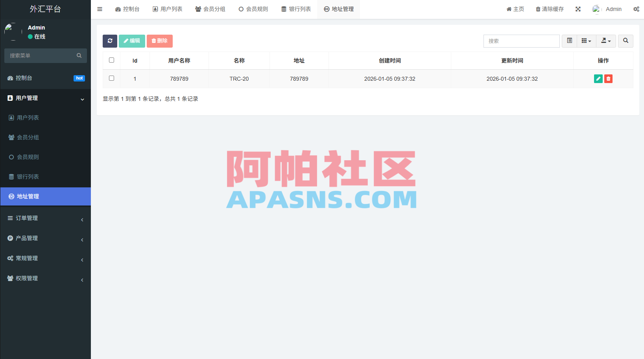
Task: Open the settings cogs icon at top right
Action: [636, 9]
